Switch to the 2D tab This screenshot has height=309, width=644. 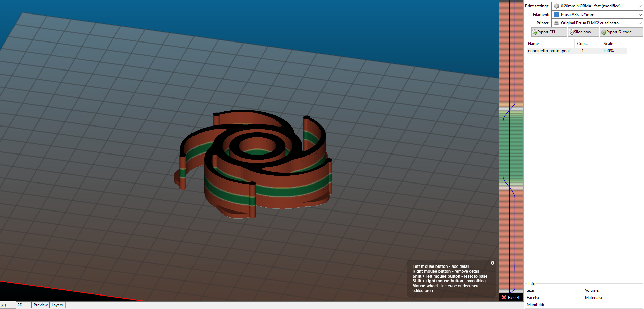click(x=24, y=305)
